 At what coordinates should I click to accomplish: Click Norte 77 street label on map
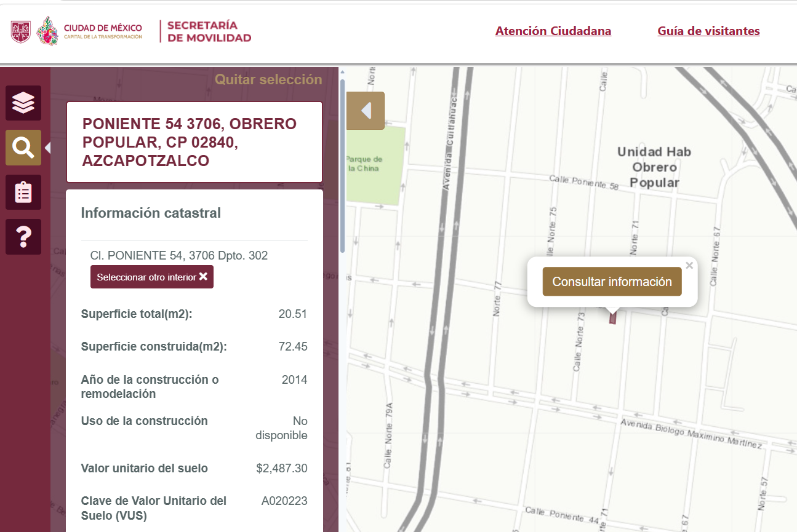pyautogui.click(x=498, y=299)
